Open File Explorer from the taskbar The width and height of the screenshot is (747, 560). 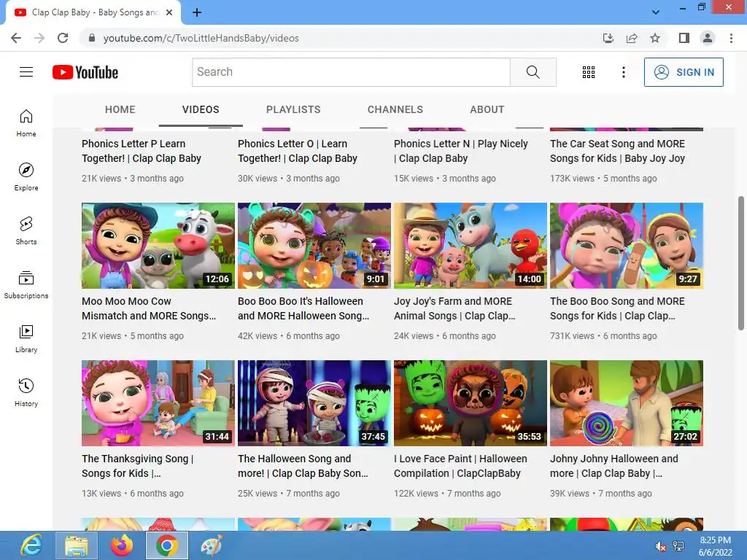(x=76, y=545)
